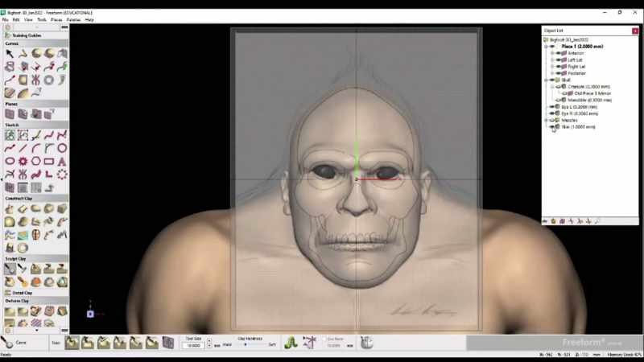The width and height of the screenshot is (644, 362).
Task: Collapse the Sketch palette section header
Action: [x=36, y=125]
